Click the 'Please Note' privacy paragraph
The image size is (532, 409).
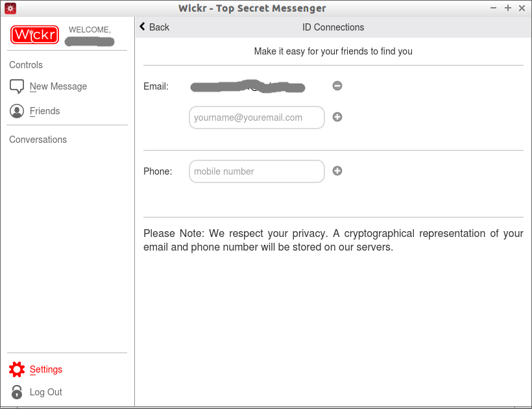click(x=333, y=240)
